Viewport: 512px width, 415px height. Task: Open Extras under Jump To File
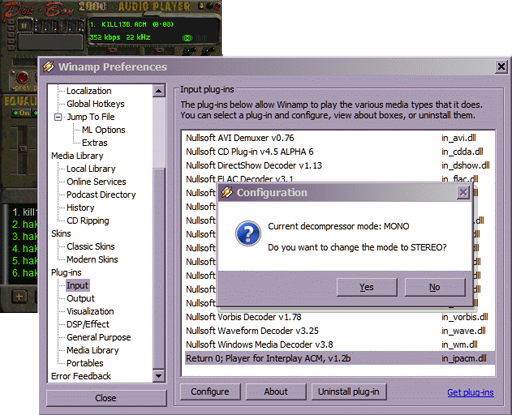95,143
